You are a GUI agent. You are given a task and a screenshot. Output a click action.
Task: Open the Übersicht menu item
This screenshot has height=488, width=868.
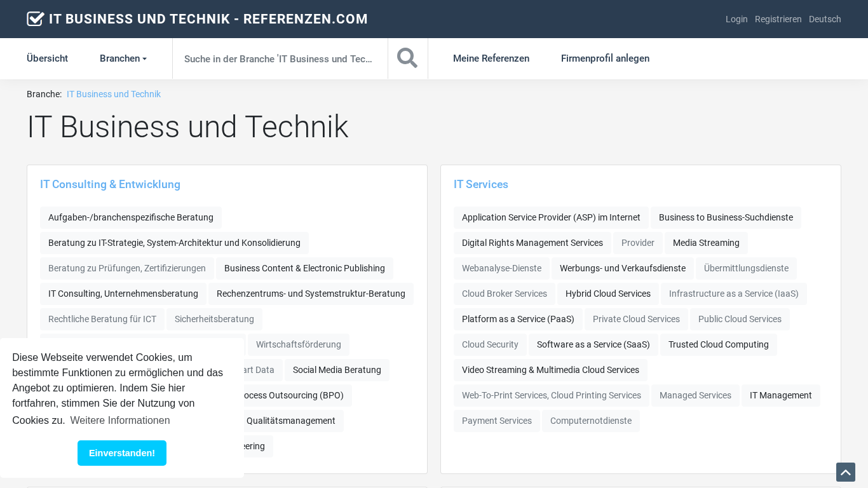point(47,58)
